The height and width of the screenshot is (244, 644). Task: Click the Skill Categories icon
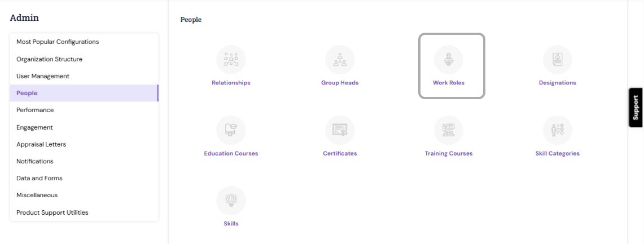(557, 130)
